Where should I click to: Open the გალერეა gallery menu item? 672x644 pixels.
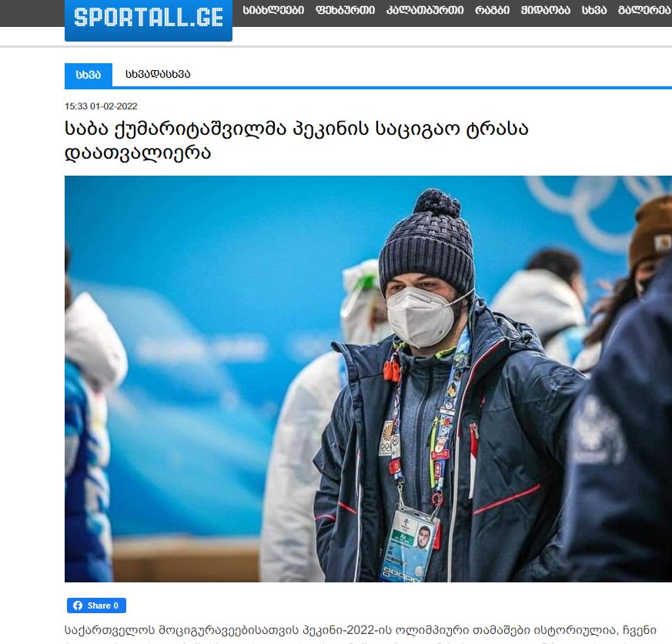[x=644, y=10]
